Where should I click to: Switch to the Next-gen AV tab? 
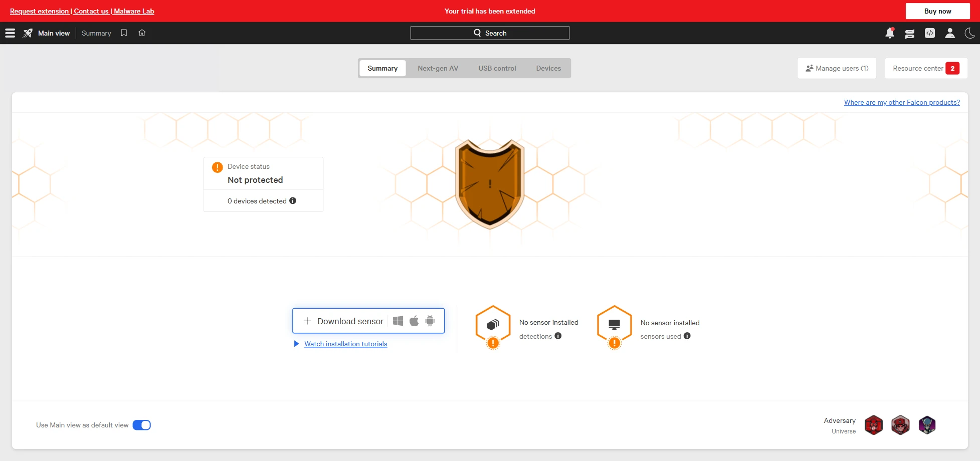point(438,68)
